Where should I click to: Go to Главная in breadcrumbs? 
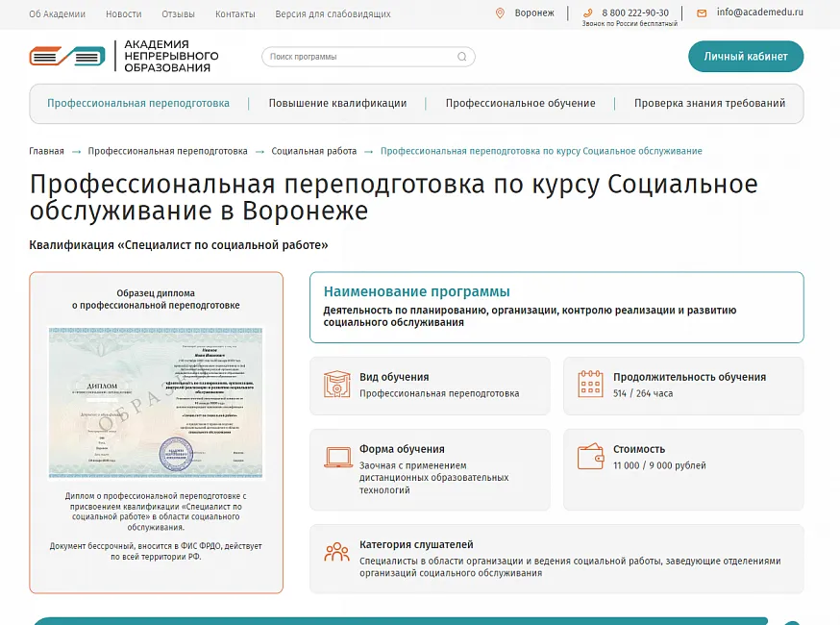[46, 151]
